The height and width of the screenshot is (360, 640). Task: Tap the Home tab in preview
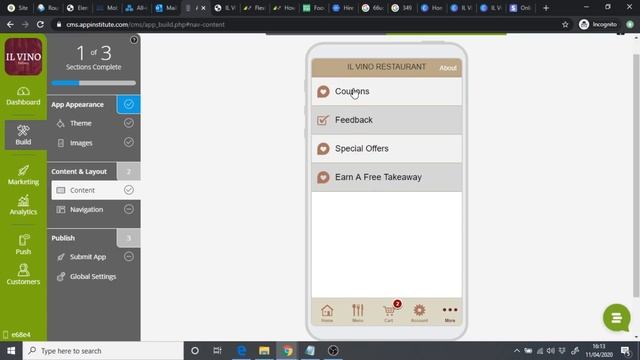coord(327,313)
